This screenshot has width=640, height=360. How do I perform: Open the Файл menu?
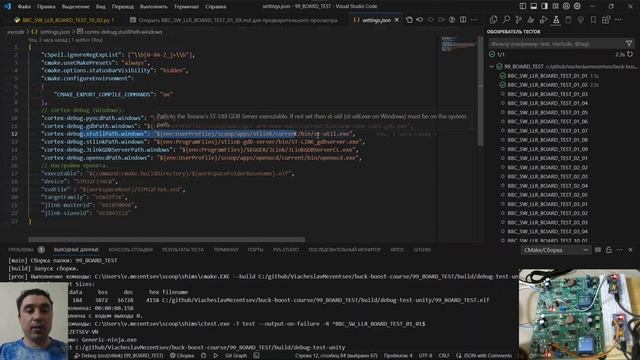24,7
